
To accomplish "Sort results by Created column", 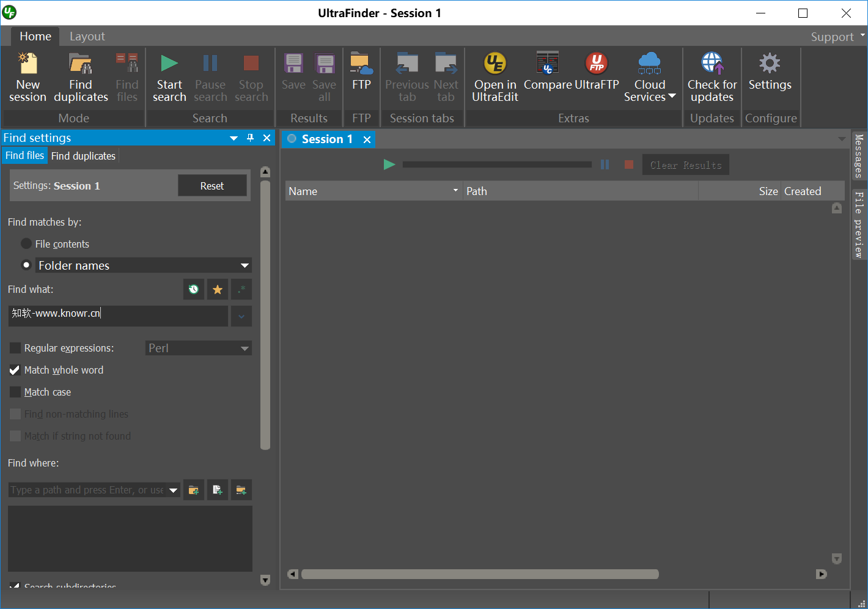I will (x=814, y=191).
